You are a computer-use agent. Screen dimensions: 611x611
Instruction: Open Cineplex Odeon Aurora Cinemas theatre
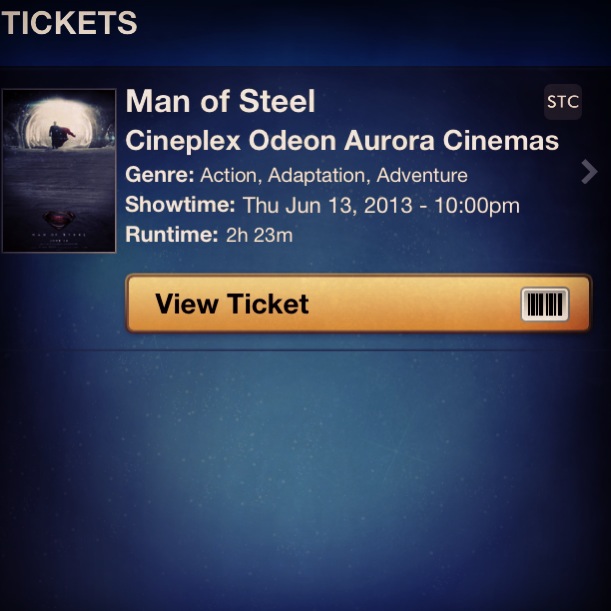coord(342,140)
